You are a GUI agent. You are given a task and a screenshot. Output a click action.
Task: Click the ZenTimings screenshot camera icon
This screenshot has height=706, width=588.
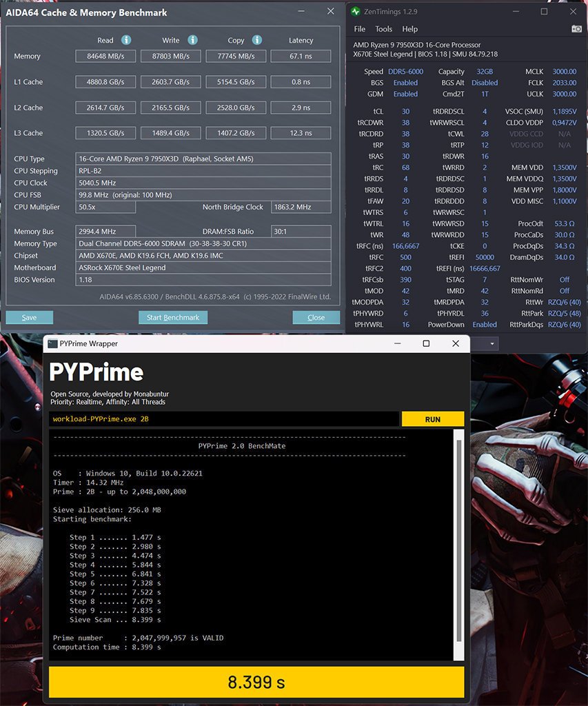point(576,29)
